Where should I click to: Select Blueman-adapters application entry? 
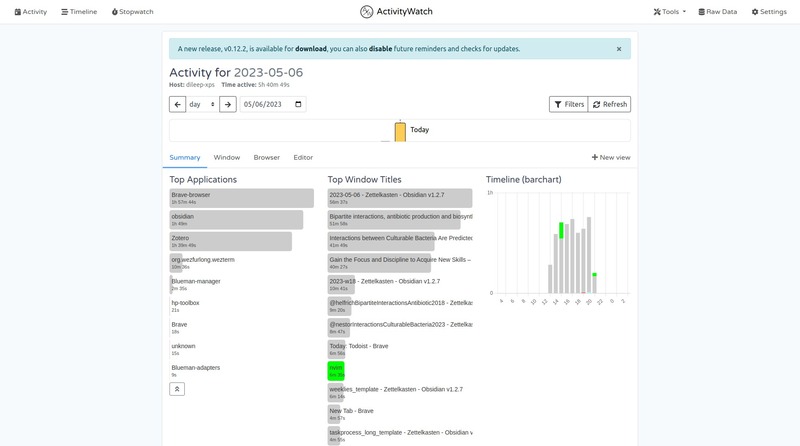point(195,371)
